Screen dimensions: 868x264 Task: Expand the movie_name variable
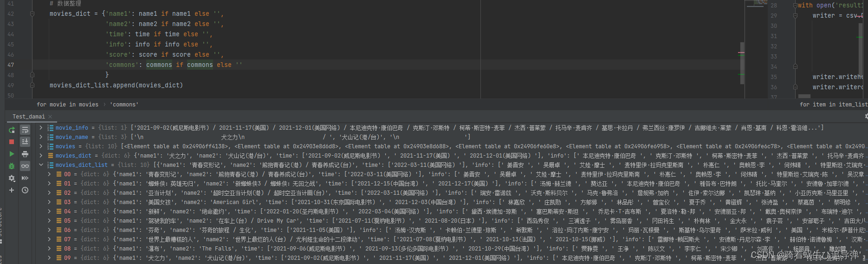point(41,137)
